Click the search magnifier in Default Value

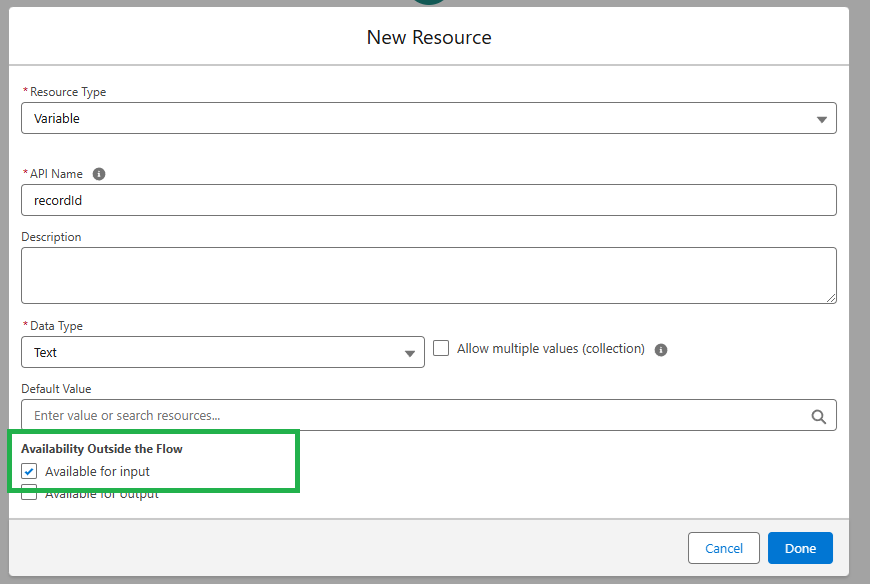tap(818, 416)
